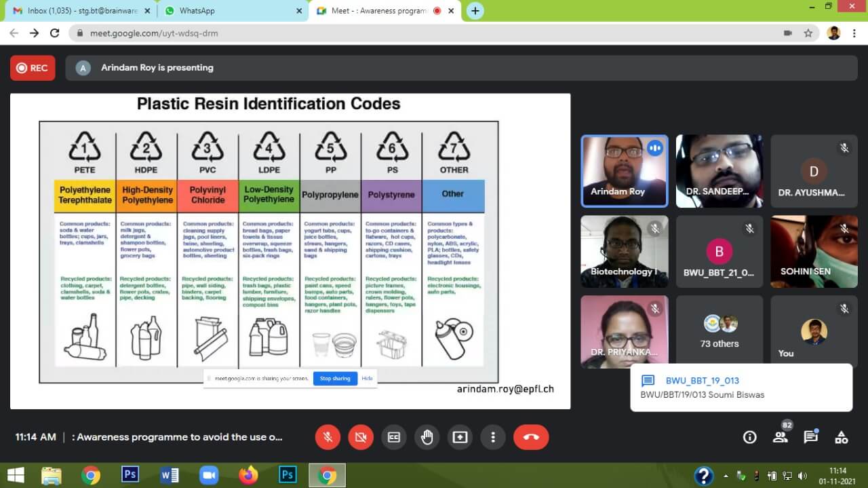Turn on the camera
Viewport: 868px width, 488px height.
click(x=361, y=438)
